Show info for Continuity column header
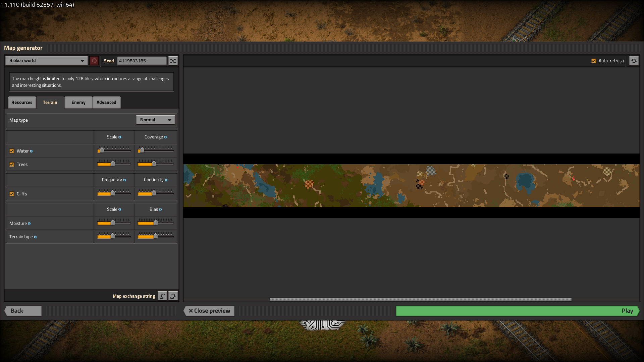Image resolution: width=644 pixels, height=362 pixels. [166, 180]
